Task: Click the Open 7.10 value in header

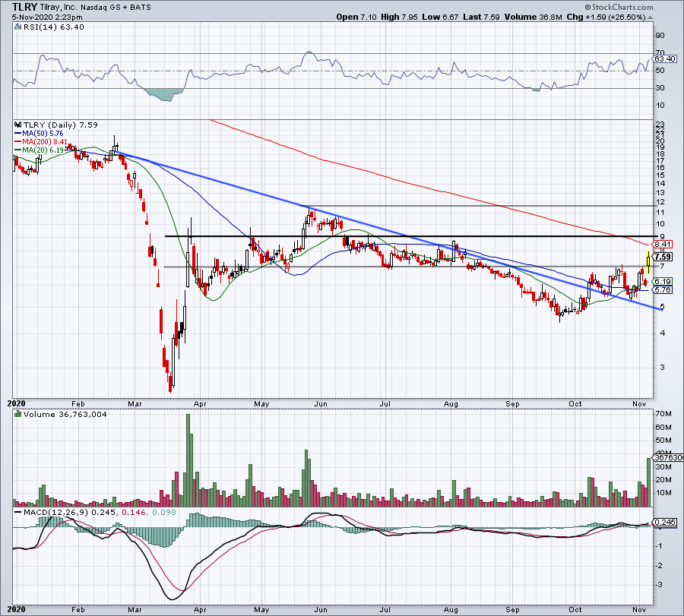Action: click(x=356, y=17)
